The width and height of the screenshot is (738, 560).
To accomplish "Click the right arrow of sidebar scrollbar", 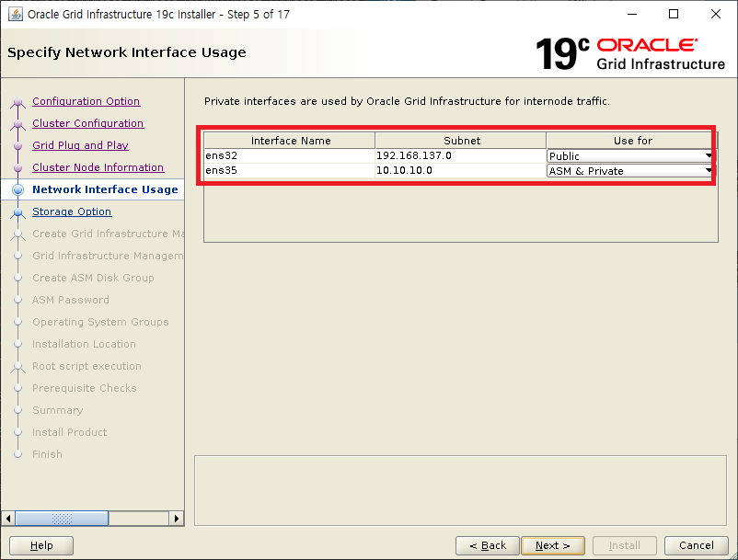I will coord(176,519).
